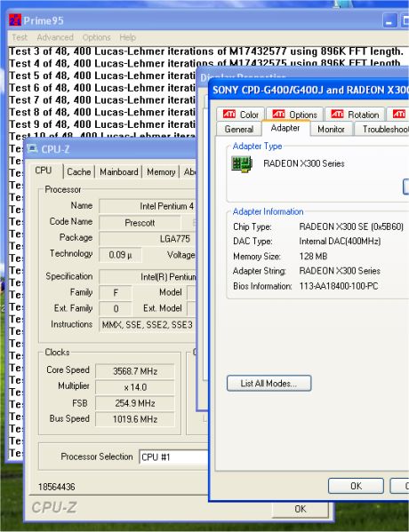The image size is (409, 532).
Task: Switch to the Memory tab in CPU-Z
Action: coord(161,172)
